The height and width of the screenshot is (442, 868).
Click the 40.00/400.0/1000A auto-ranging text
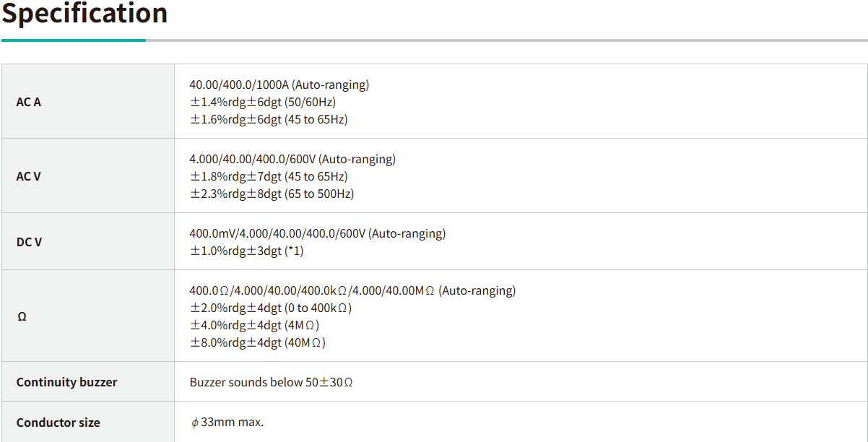pos(279,84)
